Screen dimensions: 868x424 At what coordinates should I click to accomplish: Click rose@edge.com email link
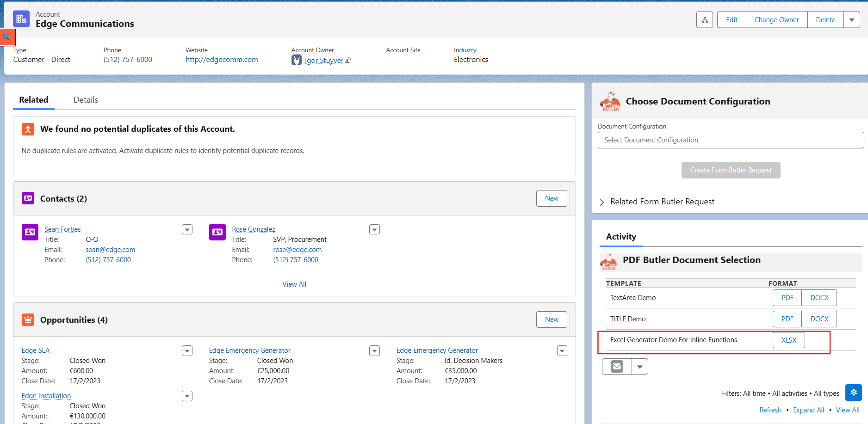pos(297,250)
